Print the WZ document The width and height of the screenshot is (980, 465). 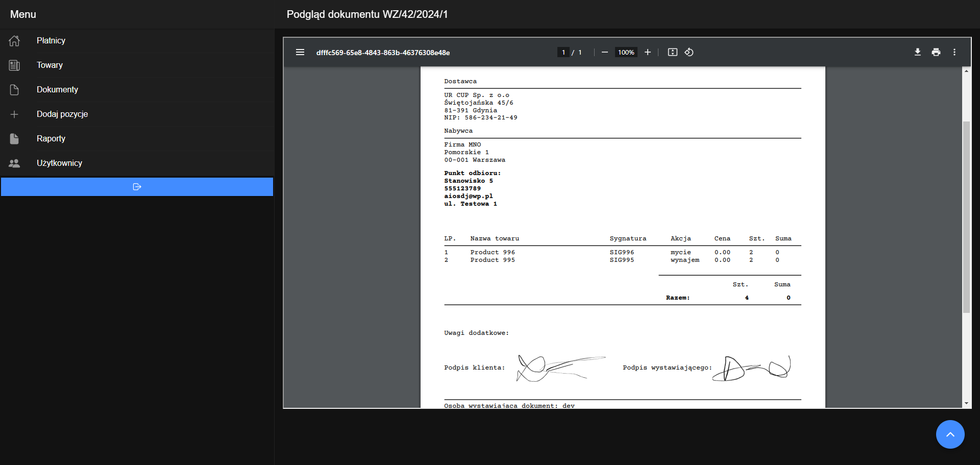point(936,52)
